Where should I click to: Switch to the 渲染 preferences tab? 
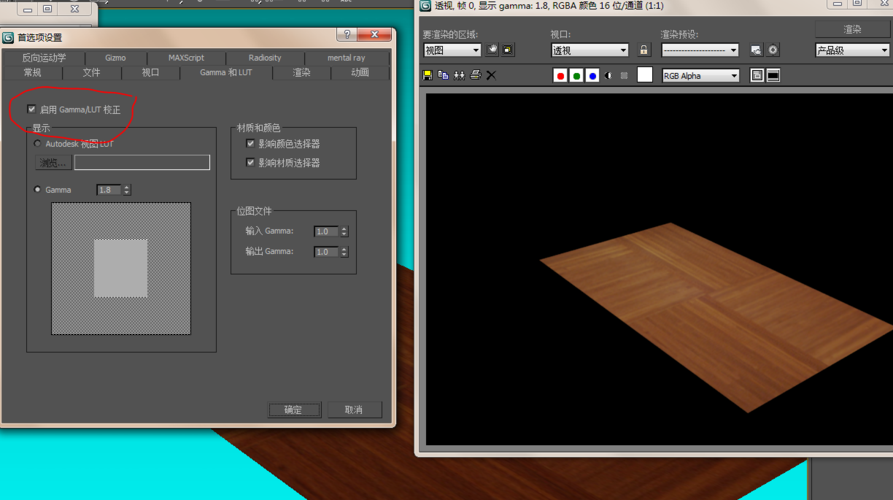click(301, 73)
